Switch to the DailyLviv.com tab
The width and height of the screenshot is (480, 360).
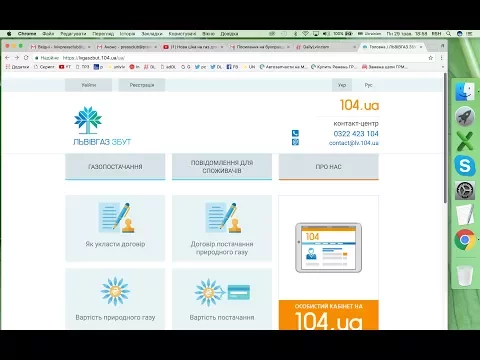(325, 47)
